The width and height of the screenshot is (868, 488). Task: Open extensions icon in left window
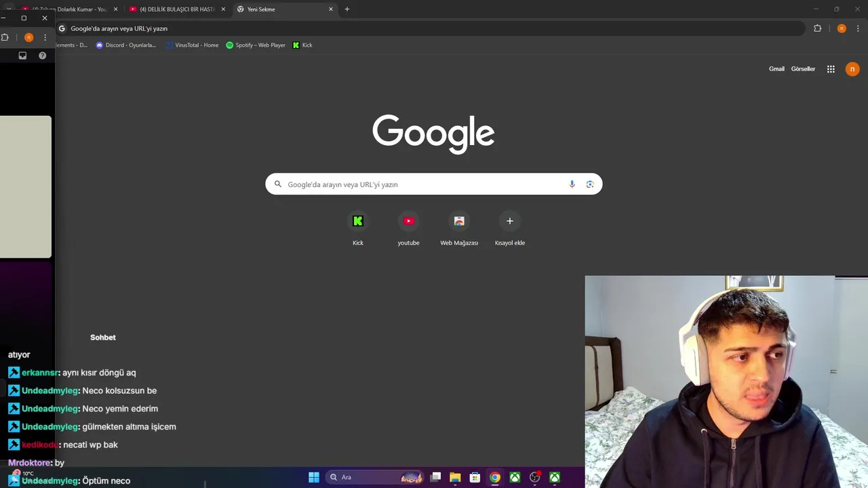pos(5,37)
